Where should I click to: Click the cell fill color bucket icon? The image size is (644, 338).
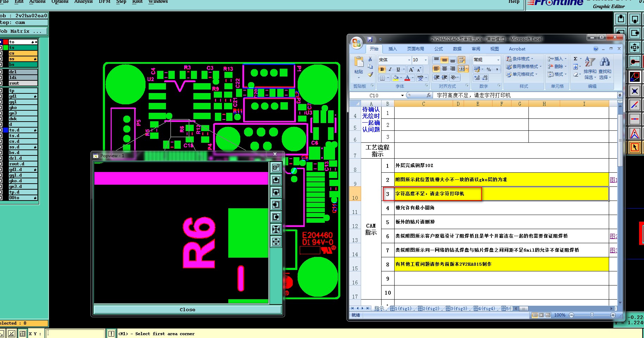tap(396, 78)
